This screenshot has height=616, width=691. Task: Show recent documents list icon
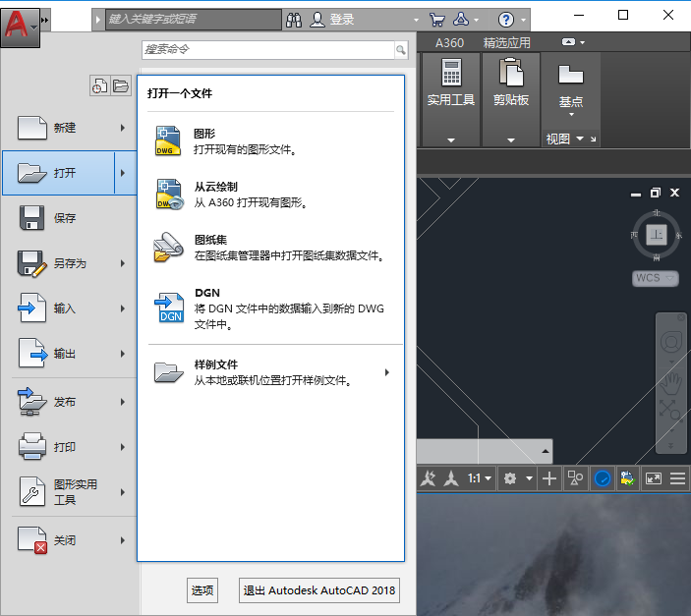(x=99, y=85)
